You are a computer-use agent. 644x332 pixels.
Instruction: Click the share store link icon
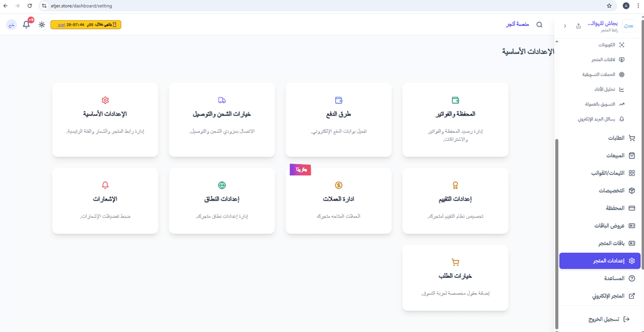pos(579,26)
